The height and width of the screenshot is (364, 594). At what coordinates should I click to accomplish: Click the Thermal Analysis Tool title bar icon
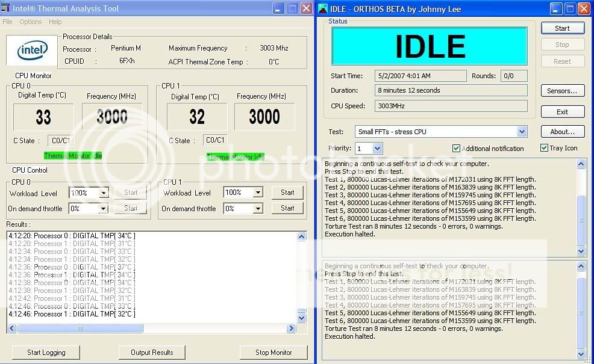click(x=6, y=8)
